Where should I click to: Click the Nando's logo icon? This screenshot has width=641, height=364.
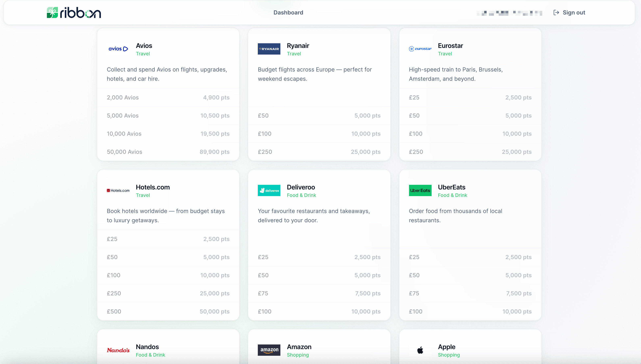[118, 350]
